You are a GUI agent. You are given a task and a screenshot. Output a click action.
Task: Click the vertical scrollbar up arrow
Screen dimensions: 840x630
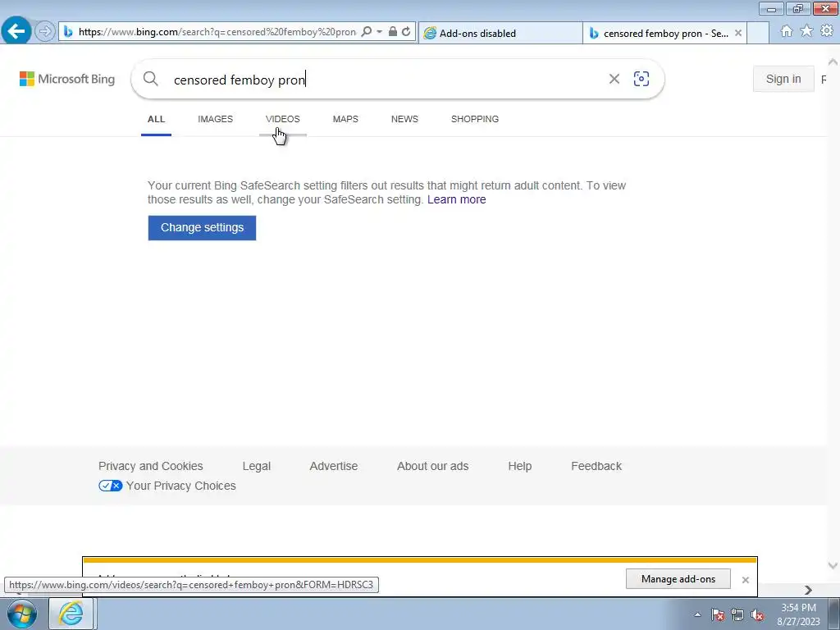tap(833, 62)
